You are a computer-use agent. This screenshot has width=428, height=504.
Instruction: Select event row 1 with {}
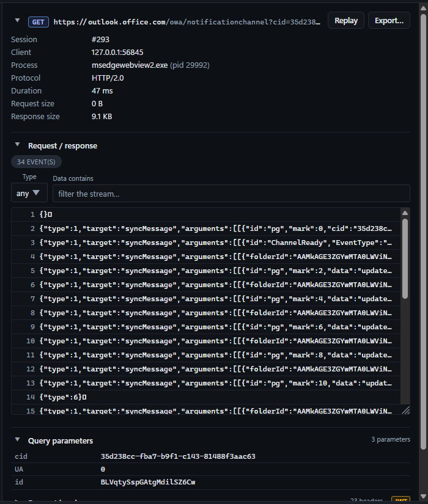(206, 214)
